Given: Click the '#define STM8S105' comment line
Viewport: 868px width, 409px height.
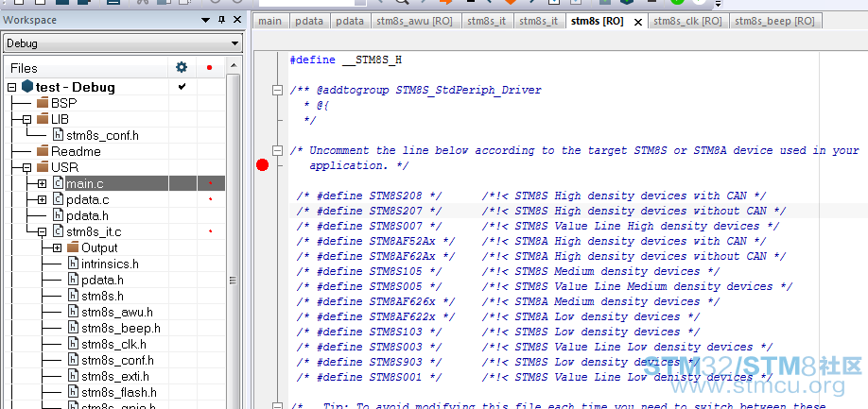Looking at the screenshot, I should click(508, 271).
